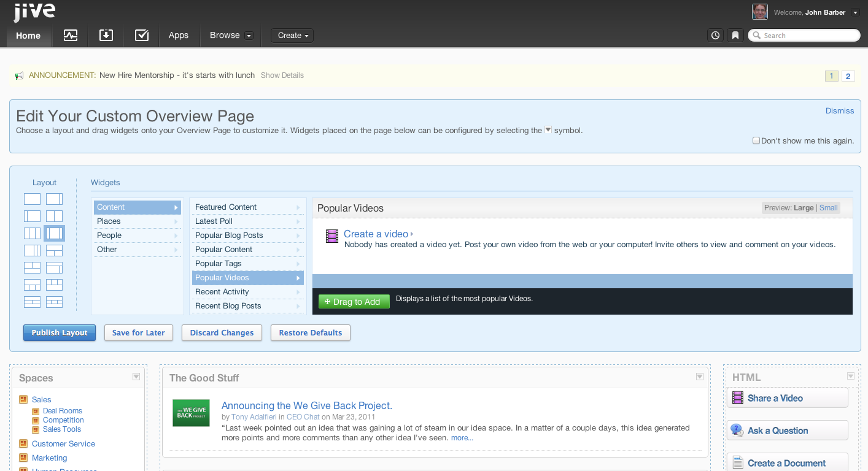Open the Inbox download-arrow icon
This screenshot has width=868, height=471.
point(106,36)
